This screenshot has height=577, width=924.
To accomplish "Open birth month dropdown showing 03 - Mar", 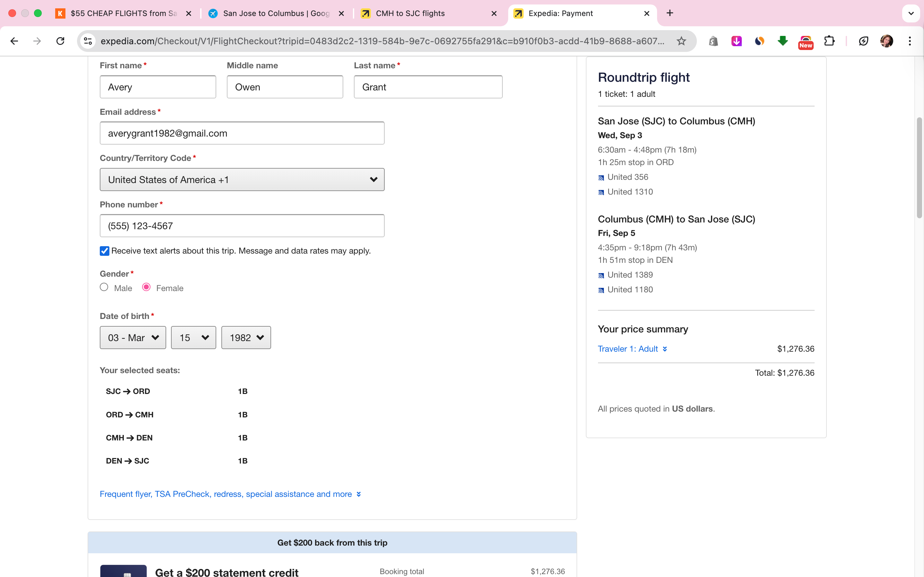I will pos(133,338).
